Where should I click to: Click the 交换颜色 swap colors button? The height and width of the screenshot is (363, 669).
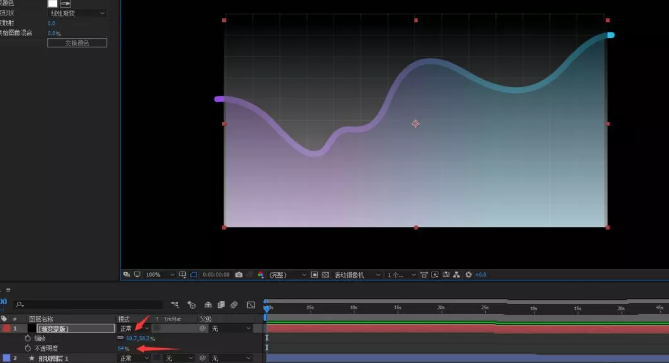77,43
